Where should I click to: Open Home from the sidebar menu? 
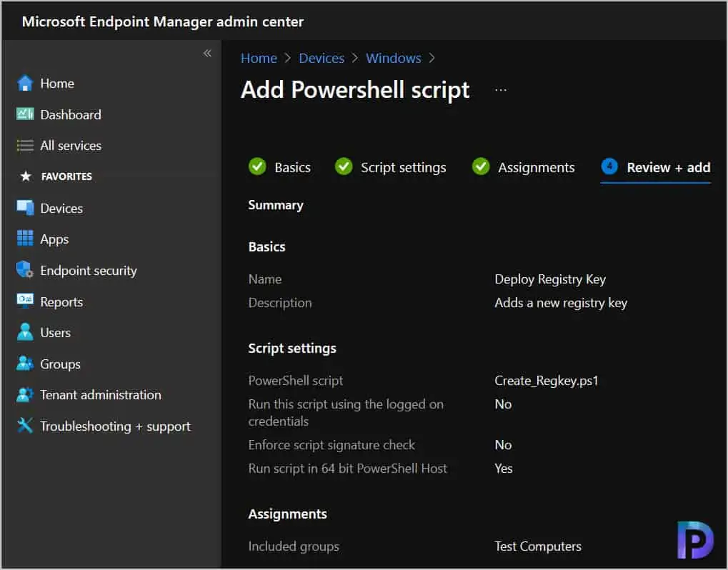click(x=57, y=84)
